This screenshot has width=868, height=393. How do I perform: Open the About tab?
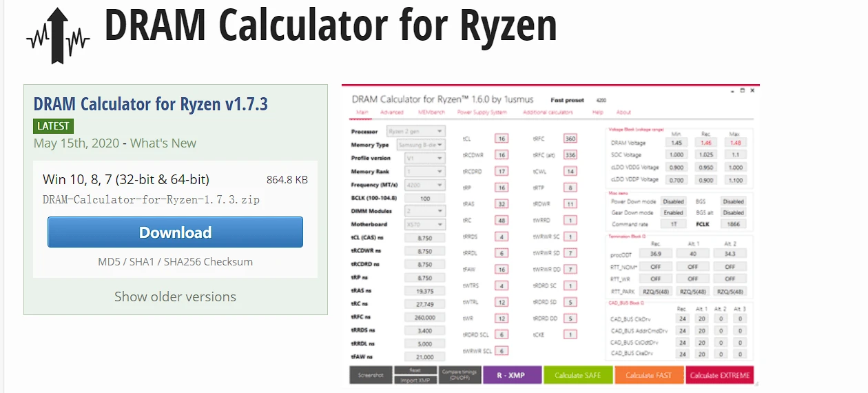(x=623, y=112)
